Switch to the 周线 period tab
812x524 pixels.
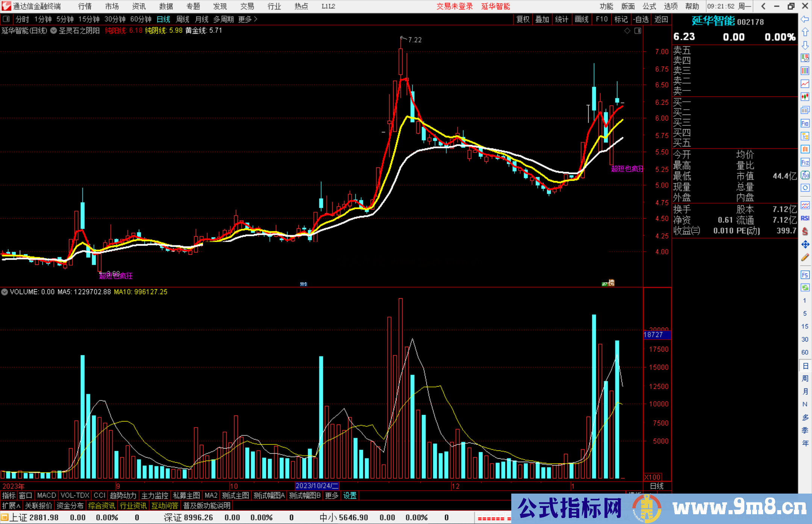coord(183,19)
